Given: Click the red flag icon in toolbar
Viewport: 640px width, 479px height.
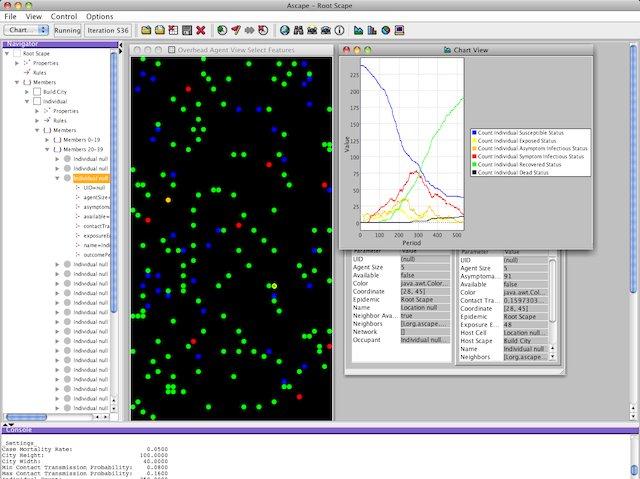Looking at the screenshot, I should click(235, 31).
